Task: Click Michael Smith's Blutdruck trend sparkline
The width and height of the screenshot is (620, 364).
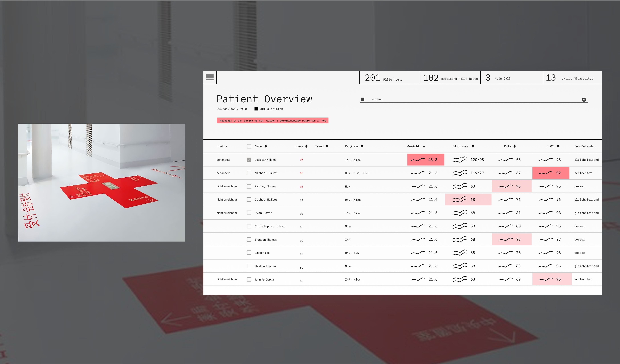Action: (x=460, y=173)
